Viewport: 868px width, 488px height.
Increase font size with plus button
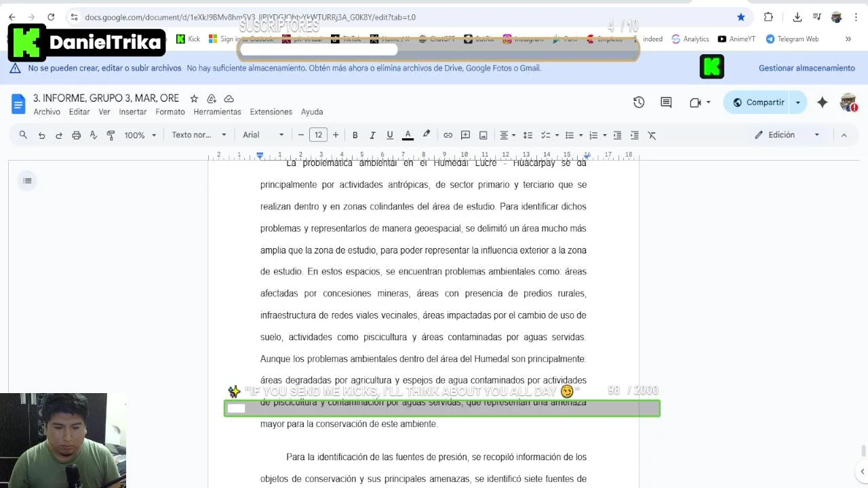click(336, 135)
